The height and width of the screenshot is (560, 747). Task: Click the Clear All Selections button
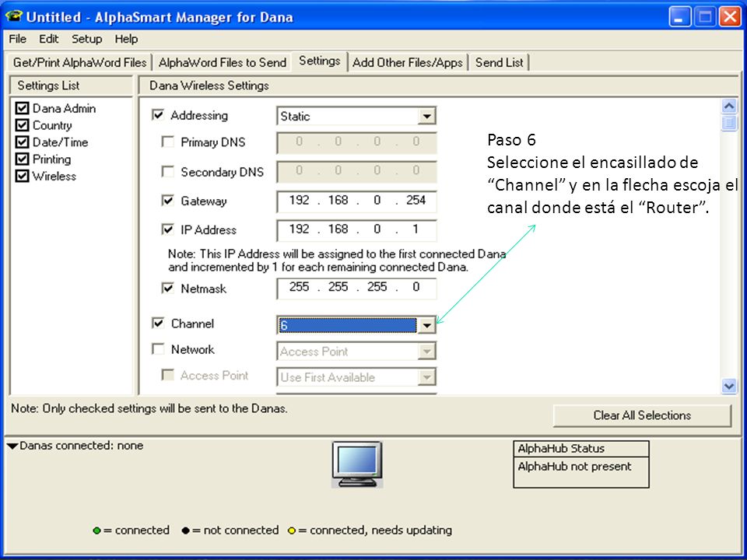642,415
